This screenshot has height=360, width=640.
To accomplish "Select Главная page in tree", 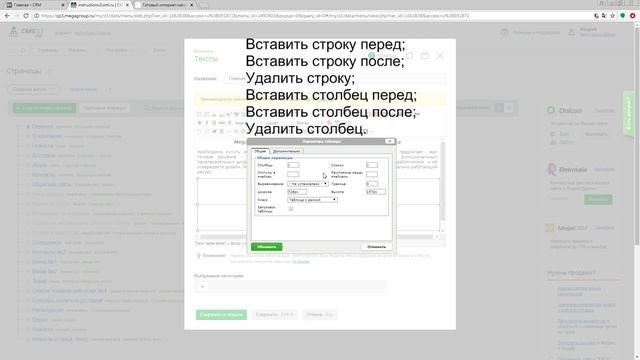I will point(43,127).
